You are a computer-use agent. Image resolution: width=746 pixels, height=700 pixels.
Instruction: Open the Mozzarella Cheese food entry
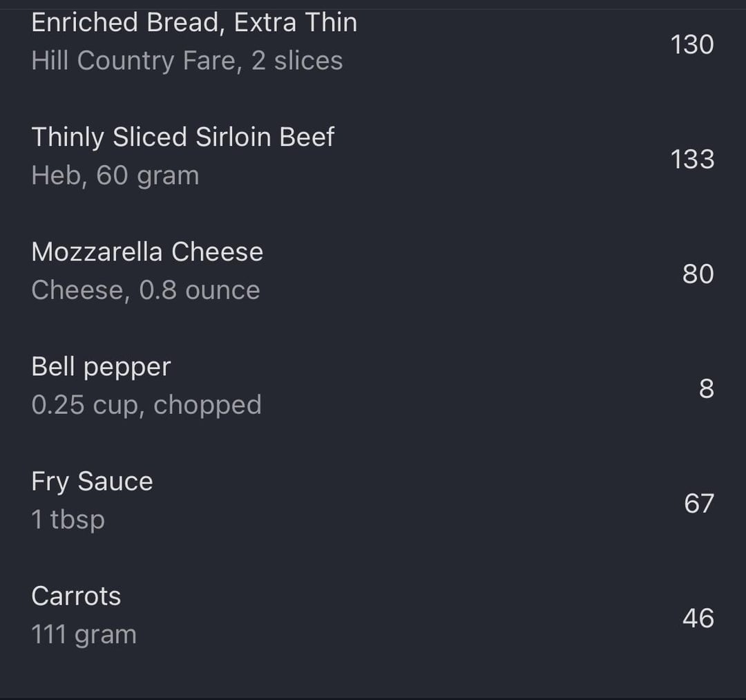pyautogui.click(x=373, y=272)
